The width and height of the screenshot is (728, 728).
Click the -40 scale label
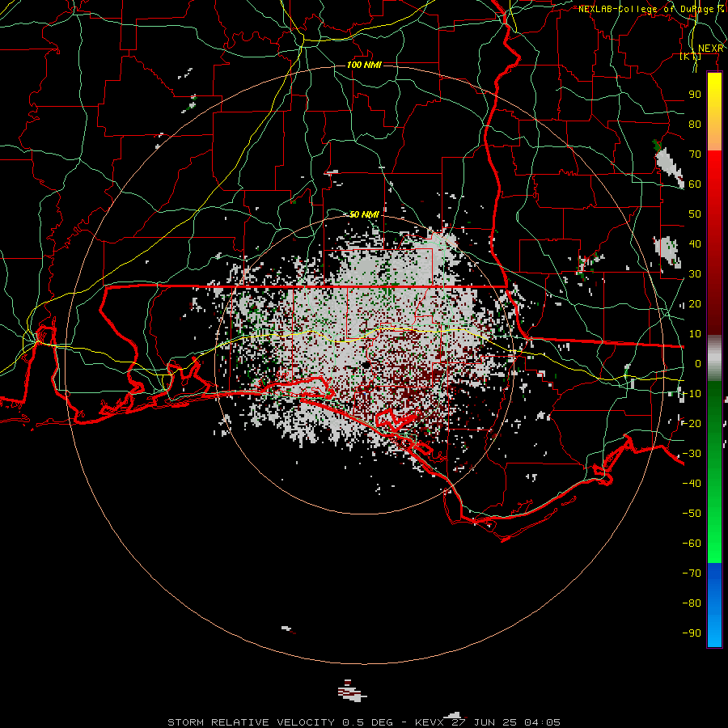click(x=692, y=484)
